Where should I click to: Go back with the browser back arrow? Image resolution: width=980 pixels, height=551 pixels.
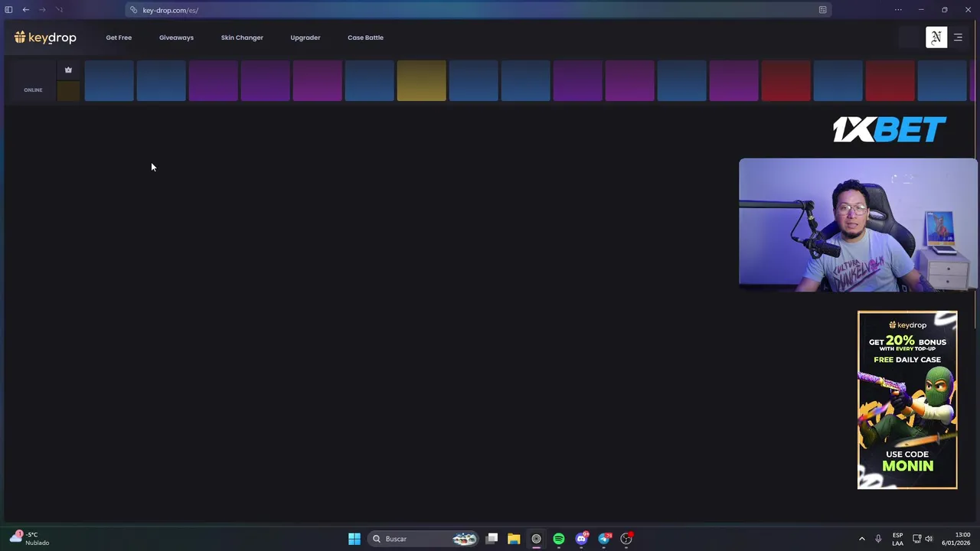click(x=26, y=10)
